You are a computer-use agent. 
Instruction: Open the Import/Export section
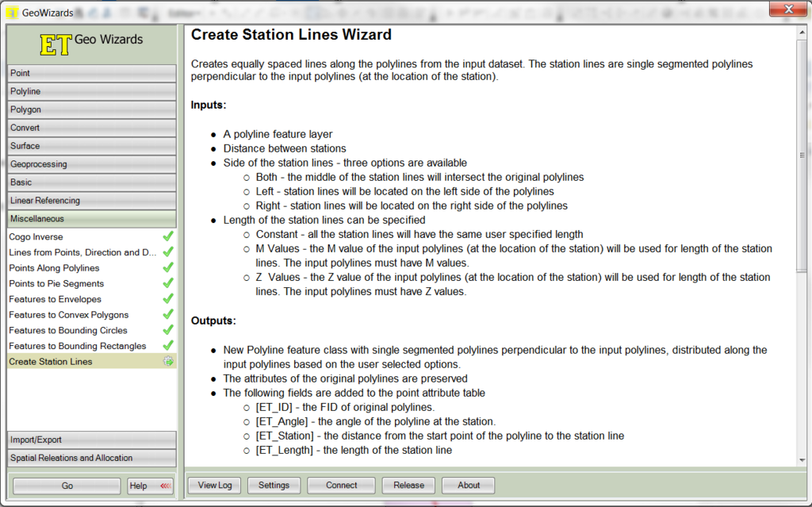pyautogui.click(x=91, y=440)
